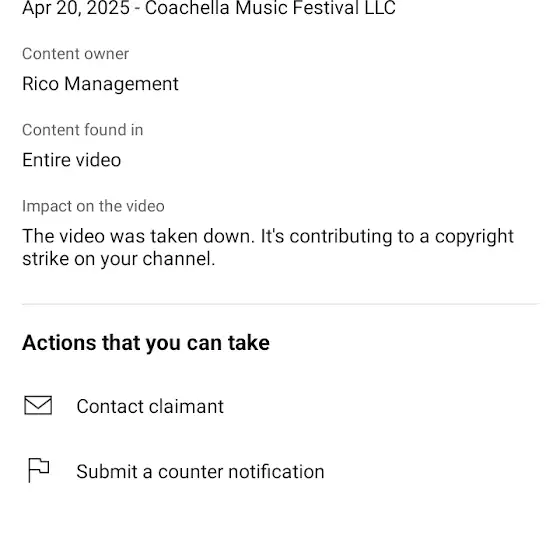Choose Submit a counter notification
Image resolution: width=560 pixels, height=560 pixels.
200,471
